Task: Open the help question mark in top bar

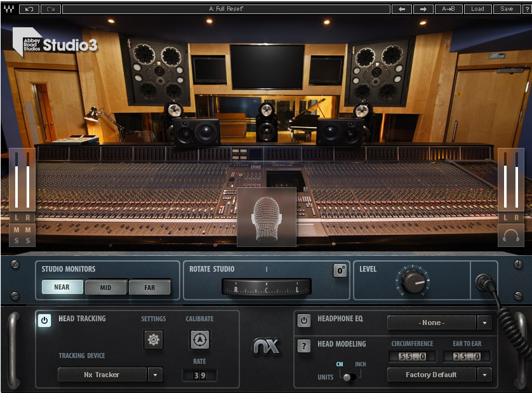Action: pos(526,9)
